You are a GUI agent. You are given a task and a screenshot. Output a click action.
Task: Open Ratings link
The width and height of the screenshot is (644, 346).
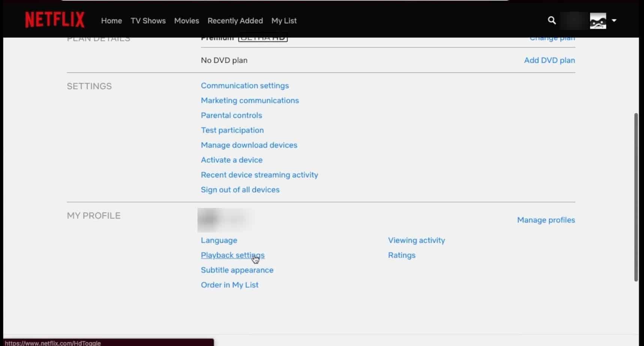[x=401, y=255]
